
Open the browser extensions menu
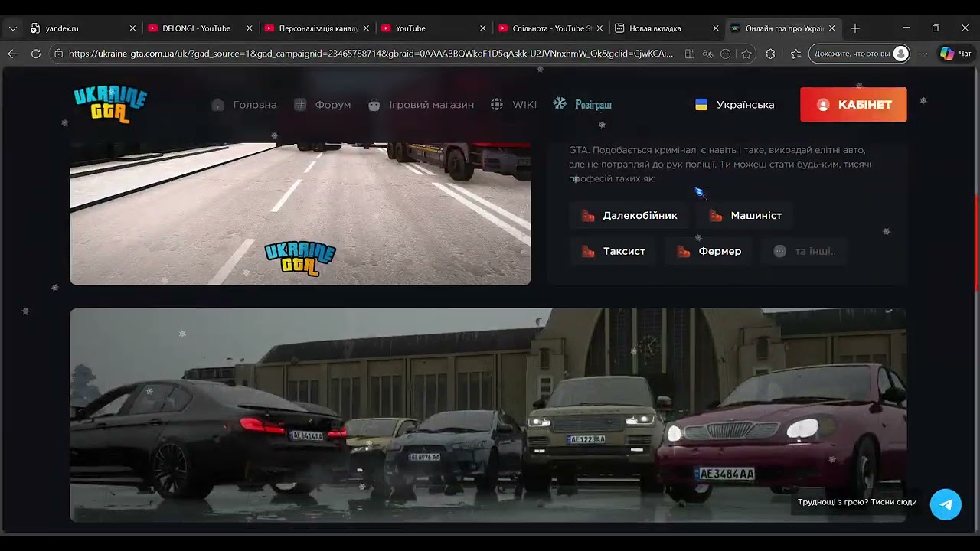click(x=770, y=54)
